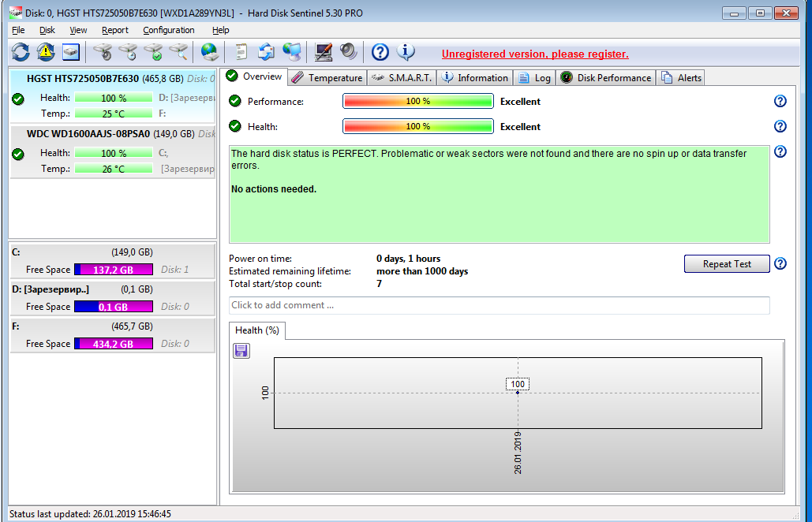This screenshot has height=522, width=812.
Task: Click the 'Excellent' rating beside the Performance bar
Action: click(x=521, y=102)
